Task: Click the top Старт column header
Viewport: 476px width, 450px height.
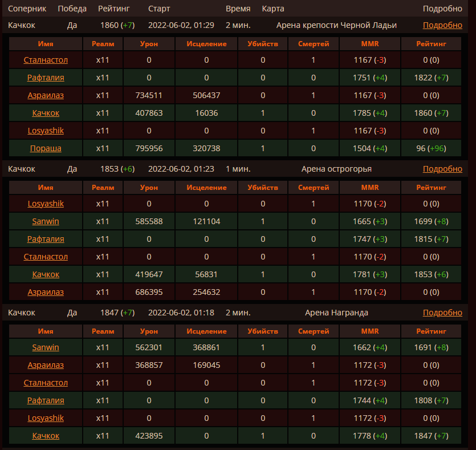Action: tap(159, 9)
